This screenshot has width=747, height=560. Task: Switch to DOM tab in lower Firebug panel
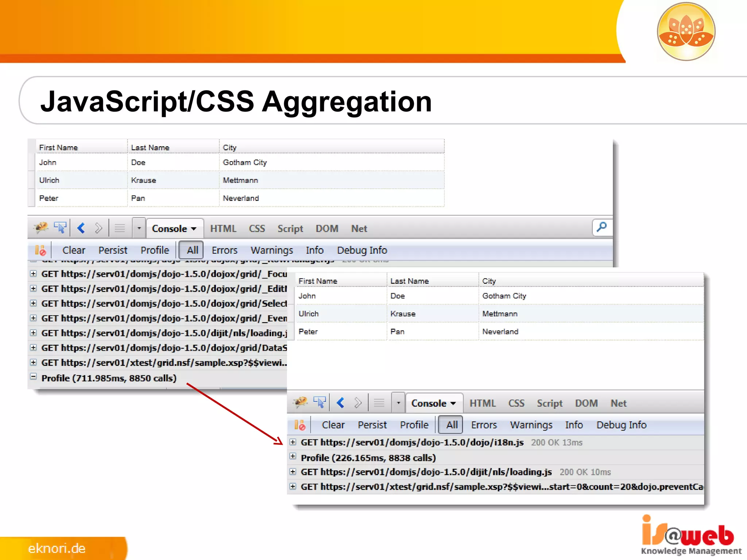(x=586, y=403)
